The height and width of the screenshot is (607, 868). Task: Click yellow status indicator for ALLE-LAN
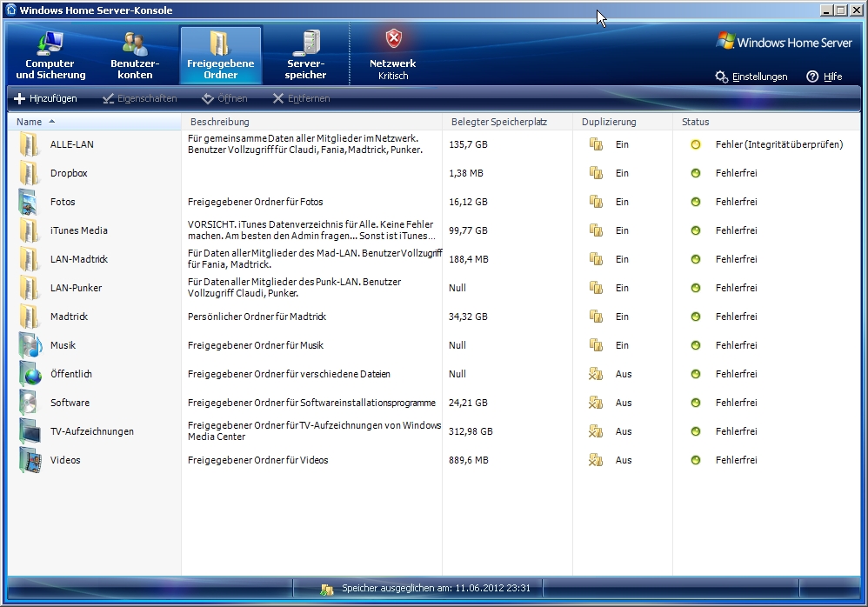[x=695, y=144]
